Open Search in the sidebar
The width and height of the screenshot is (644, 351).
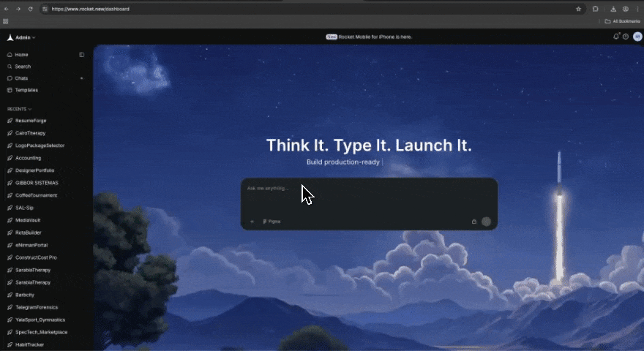23,67
